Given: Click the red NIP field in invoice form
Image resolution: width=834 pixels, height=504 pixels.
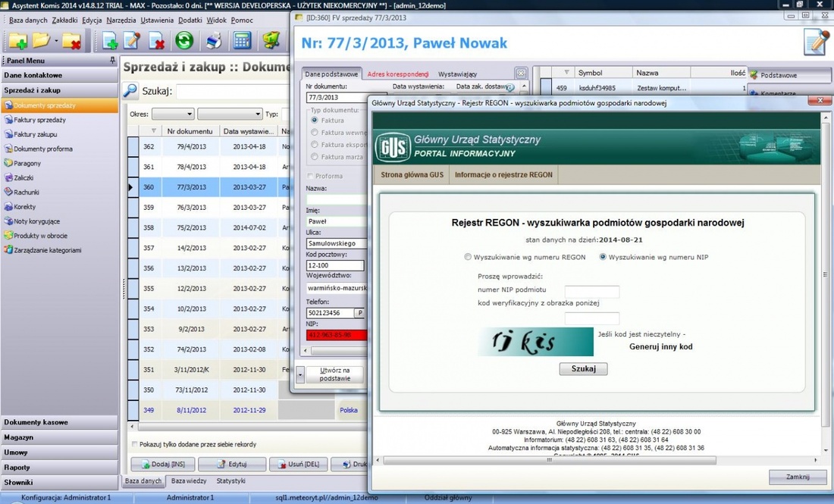Looking at the screenshot, I should pyautogui.click(x=337, y=335).
